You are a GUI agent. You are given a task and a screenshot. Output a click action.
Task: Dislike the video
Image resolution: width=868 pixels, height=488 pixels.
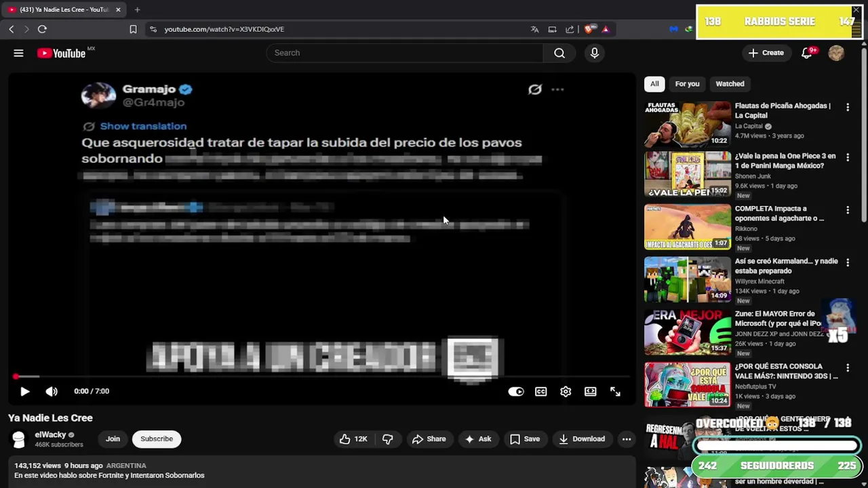(387, 439)
